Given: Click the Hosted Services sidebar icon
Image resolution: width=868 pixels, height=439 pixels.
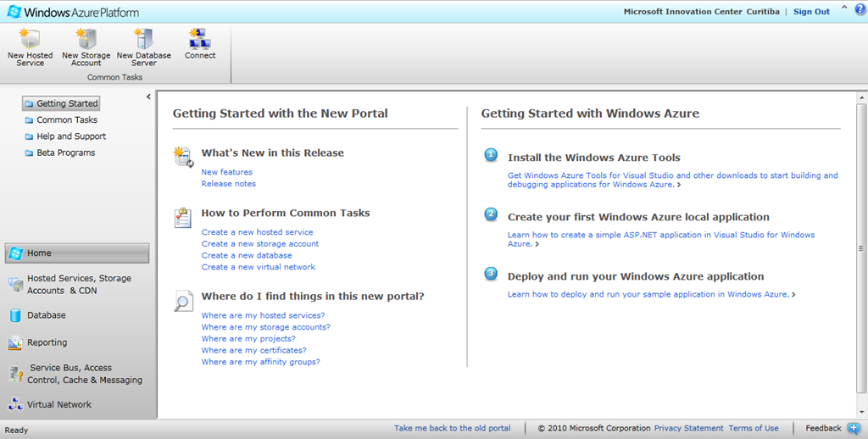Looking at the screenshot, I should 15,285.
